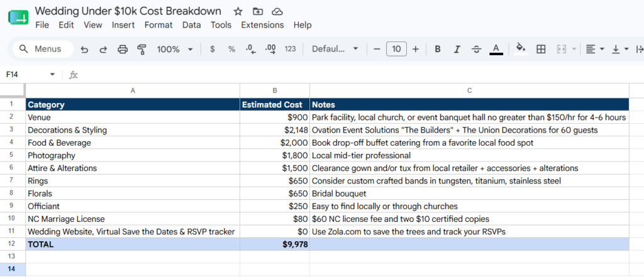Decrease decimal places
The image size is (644, 277).
point(250,49)
